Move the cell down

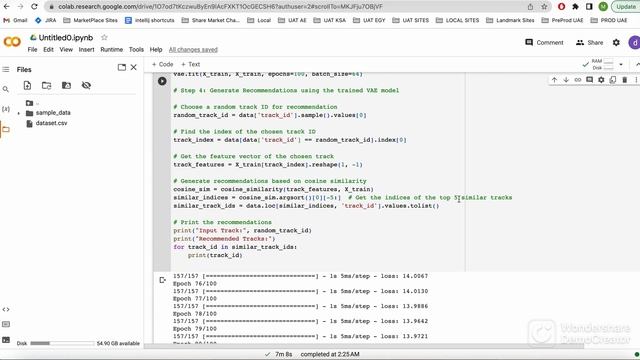pos(566,80)
